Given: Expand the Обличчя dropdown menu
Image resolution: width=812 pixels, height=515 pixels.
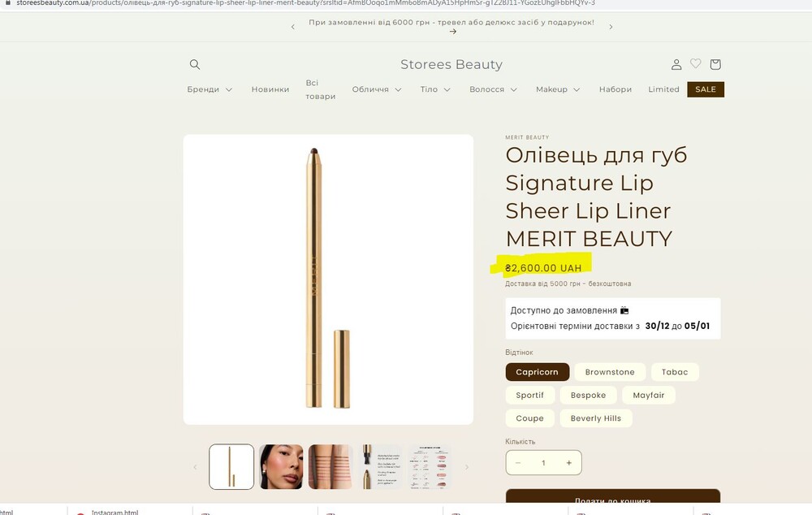Looking at the screenshot, I should pos(378,89).
